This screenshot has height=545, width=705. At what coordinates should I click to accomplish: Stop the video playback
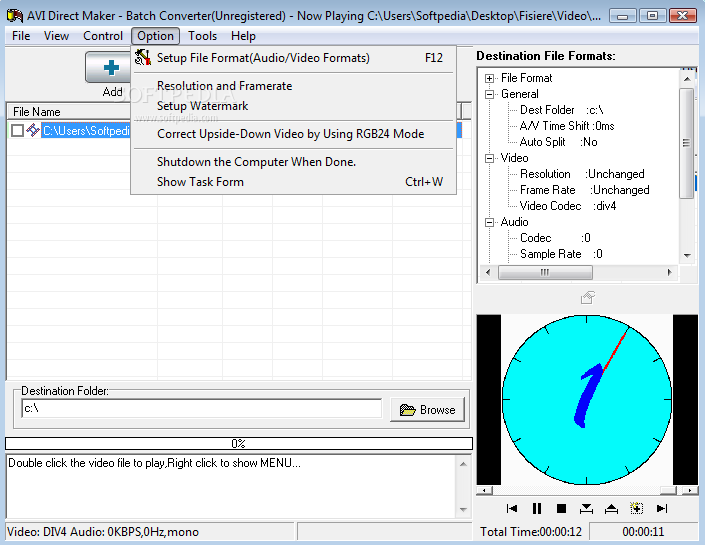(562, 509)
